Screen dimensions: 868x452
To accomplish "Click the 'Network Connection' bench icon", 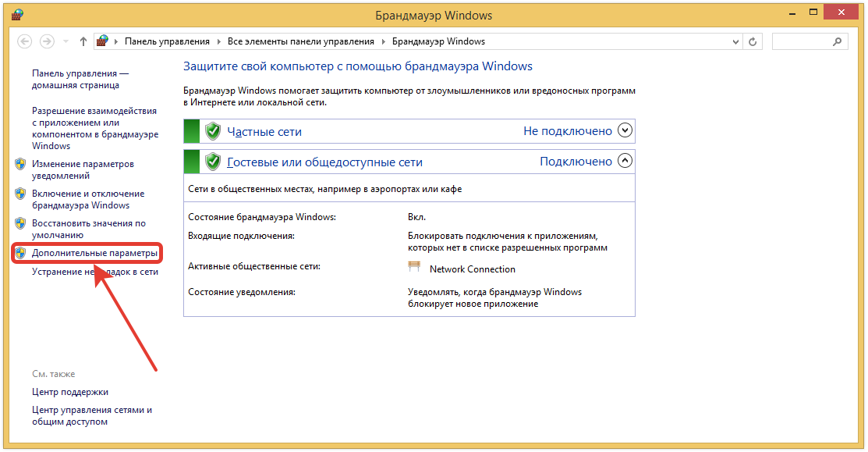I will point(414,266).
